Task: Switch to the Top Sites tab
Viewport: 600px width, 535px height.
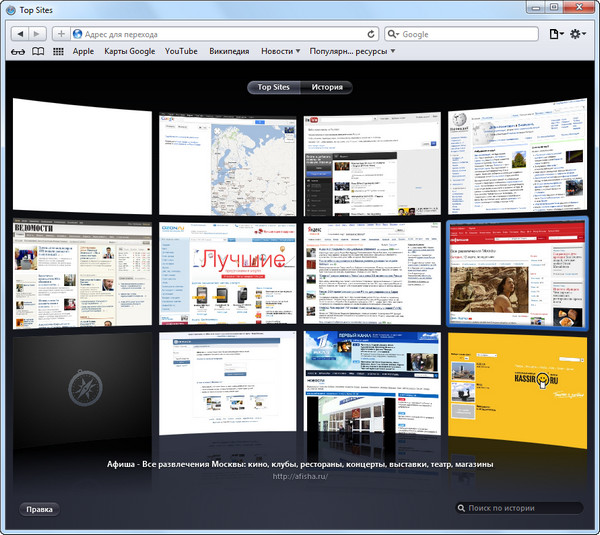Action: coord(274,87)
